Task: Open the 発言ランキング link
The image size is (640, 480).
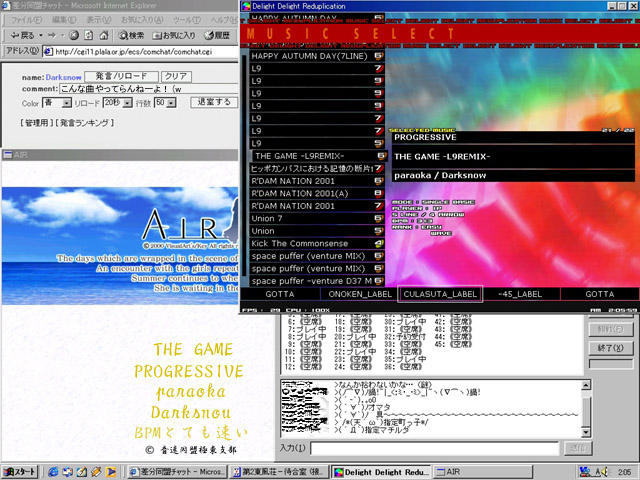Action: coord(83,123)
